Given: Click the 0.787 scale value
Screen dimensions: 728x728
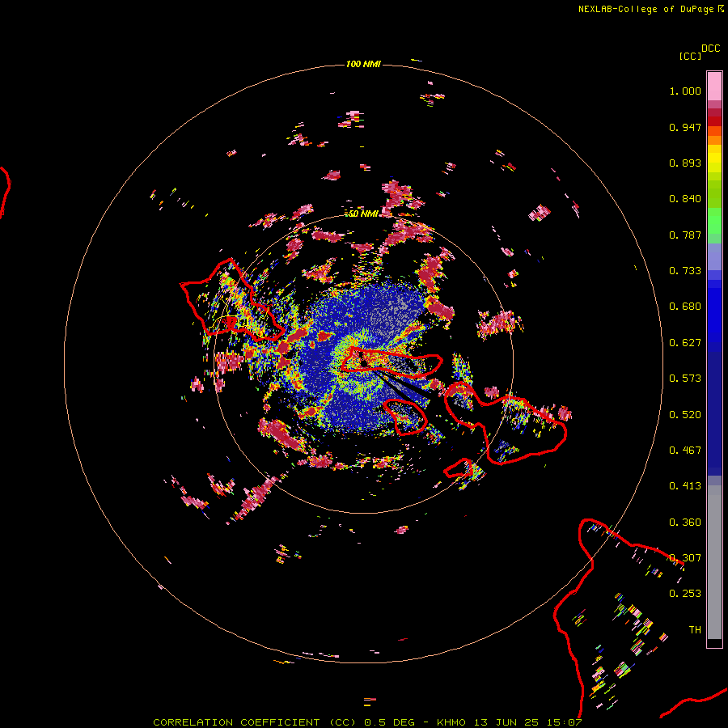Looking at the screenshot, I should [x=685, y=235].
